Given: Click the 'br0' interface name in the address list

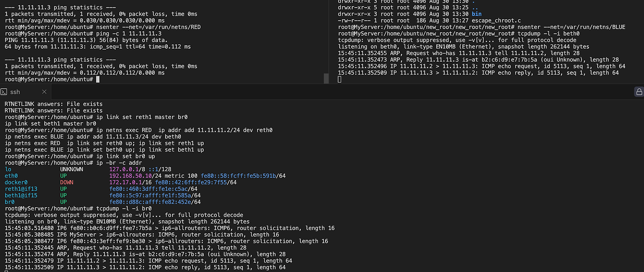Looking at the screenshot, I should click(x=10, y=201).
